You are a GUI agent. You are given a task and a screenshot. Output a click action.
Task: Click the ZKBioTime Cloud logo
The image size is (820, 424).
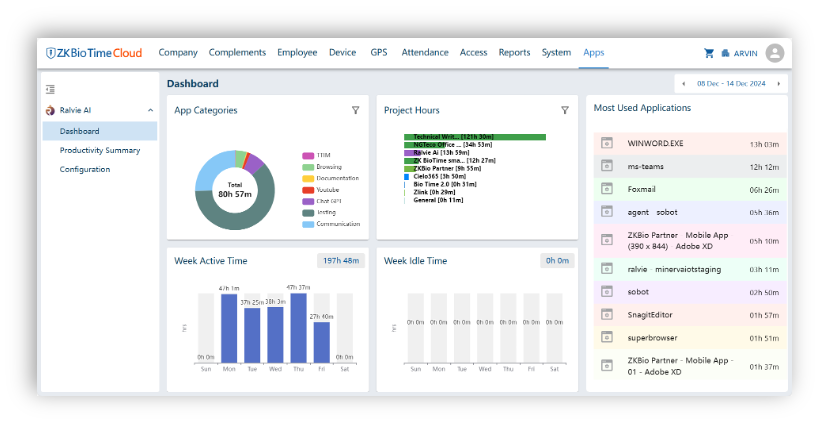95,53
